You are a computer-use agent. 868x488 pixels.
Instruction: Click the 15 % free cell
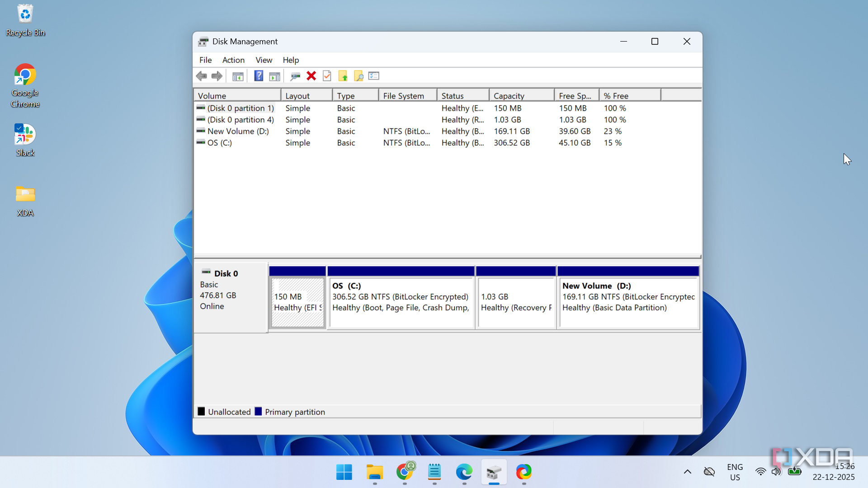[613, 143]
